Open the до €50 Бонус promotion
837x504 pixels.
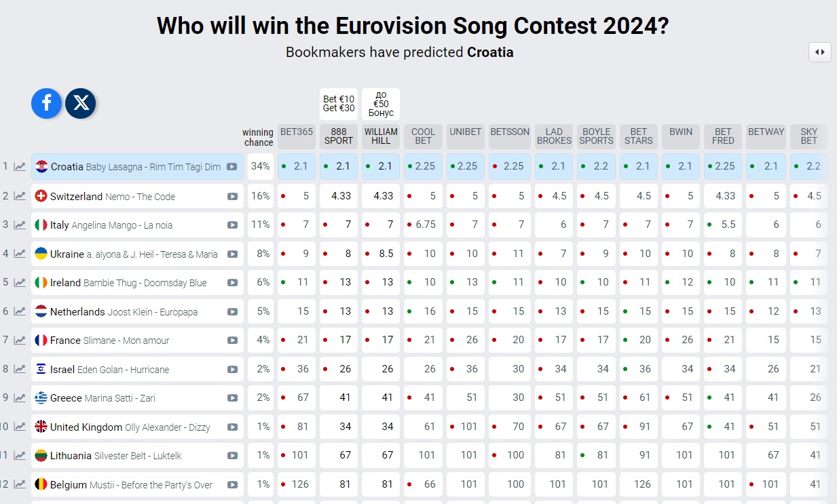point(380,103)
